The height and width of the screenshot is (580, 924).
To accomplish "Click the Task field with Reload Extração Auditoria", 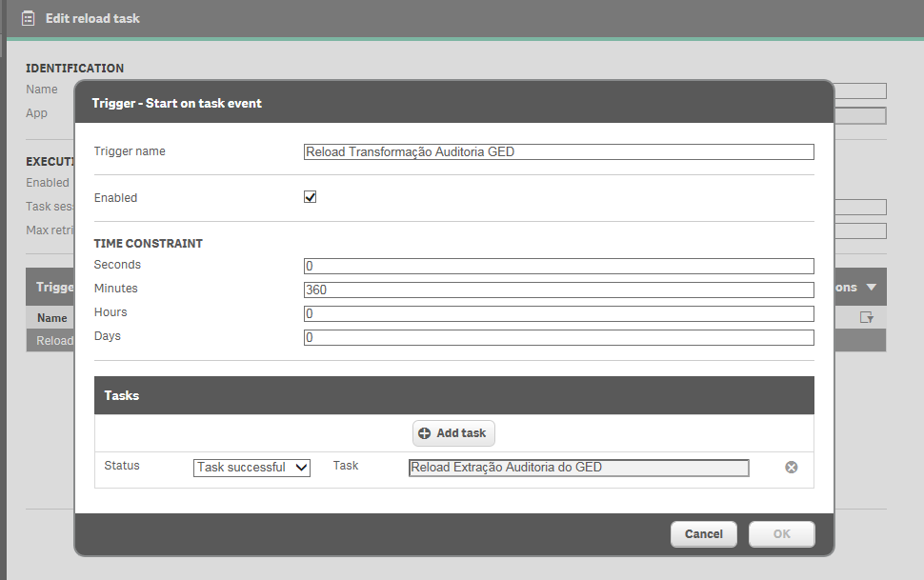I will (x=578, y=467).
